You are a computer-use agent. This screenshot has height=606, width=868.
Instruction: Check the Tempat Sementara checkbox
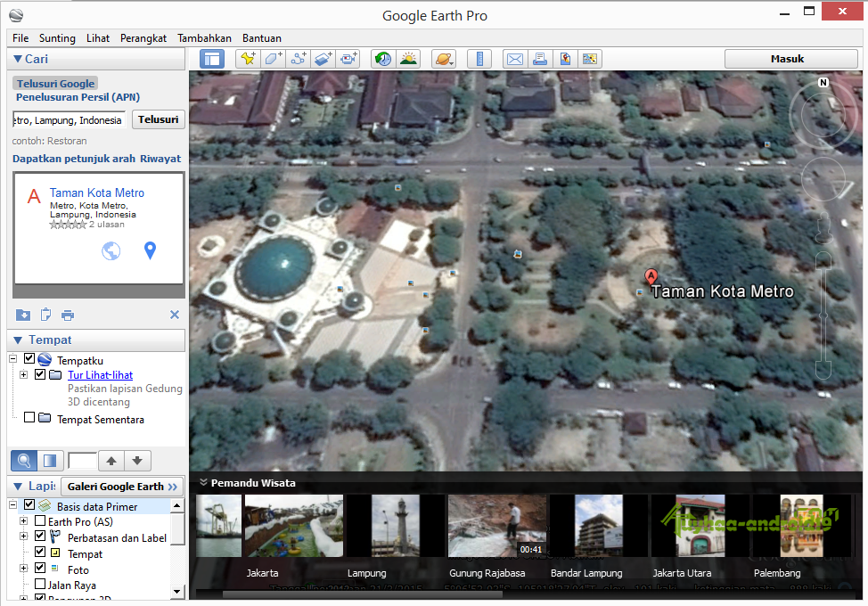[x=30, y=418]
